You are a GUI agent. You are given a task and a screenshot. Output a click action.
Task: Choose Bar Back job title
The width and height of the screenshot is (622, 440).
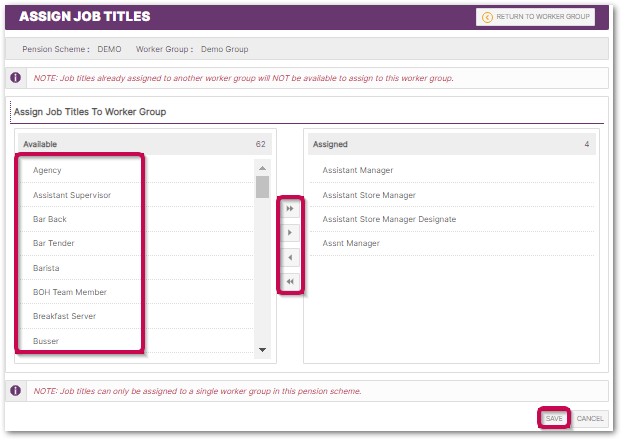(x=50, y=219)
